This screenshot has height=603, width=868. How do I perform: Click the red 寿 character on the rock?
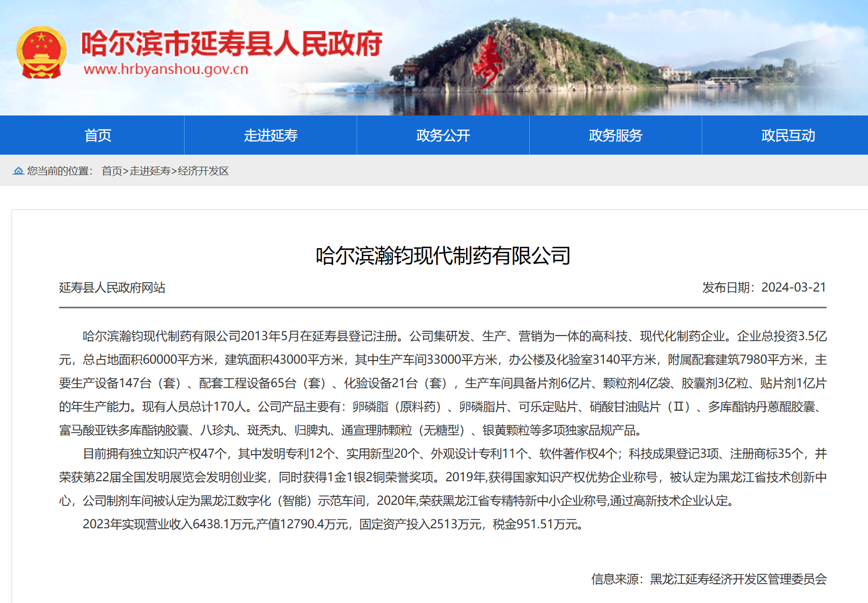[x=487, y=64]
